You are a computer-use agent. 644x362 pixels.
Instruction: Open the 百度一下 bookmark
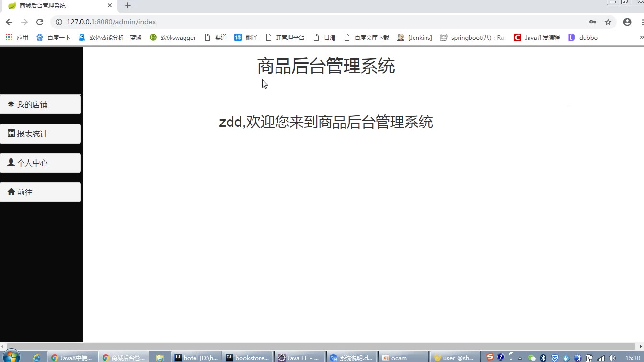coord(53,37)
